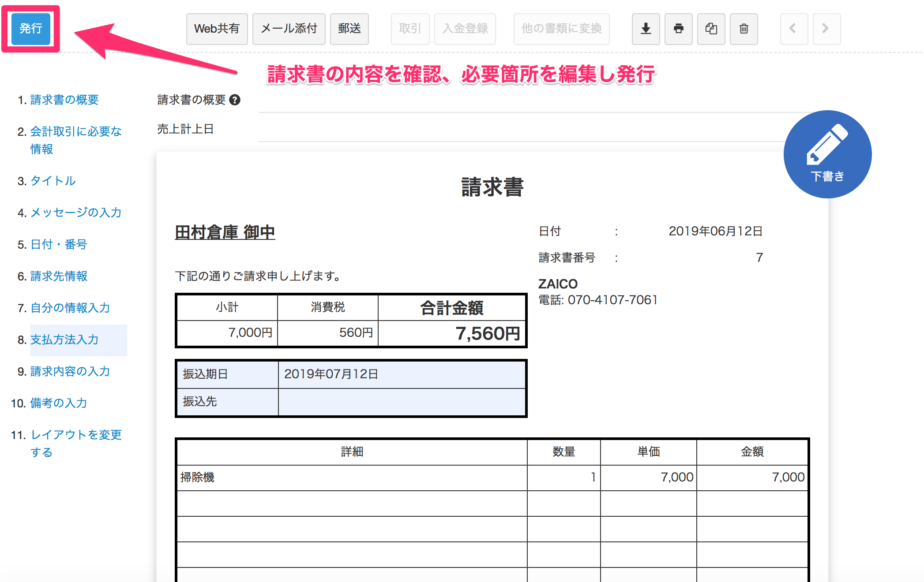Click invoice date 2019年06月12日
The width and height of the screenshot is (924, 582).
[x=716, y=231]
